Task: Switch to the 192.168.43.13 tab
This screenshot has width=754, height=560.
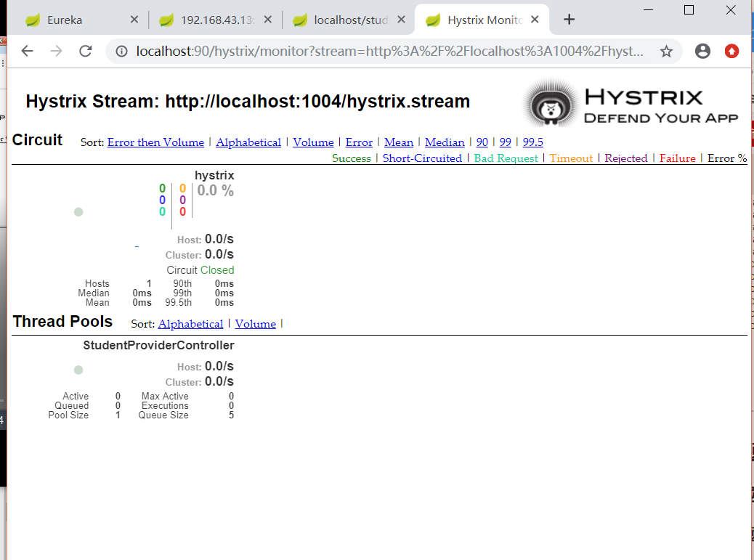Action: click(216, 20)
